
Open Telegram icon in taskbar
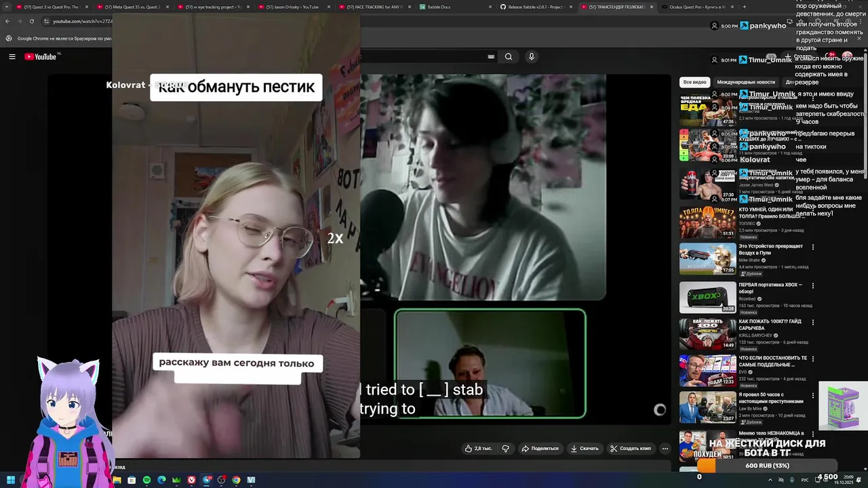[206, 480]
